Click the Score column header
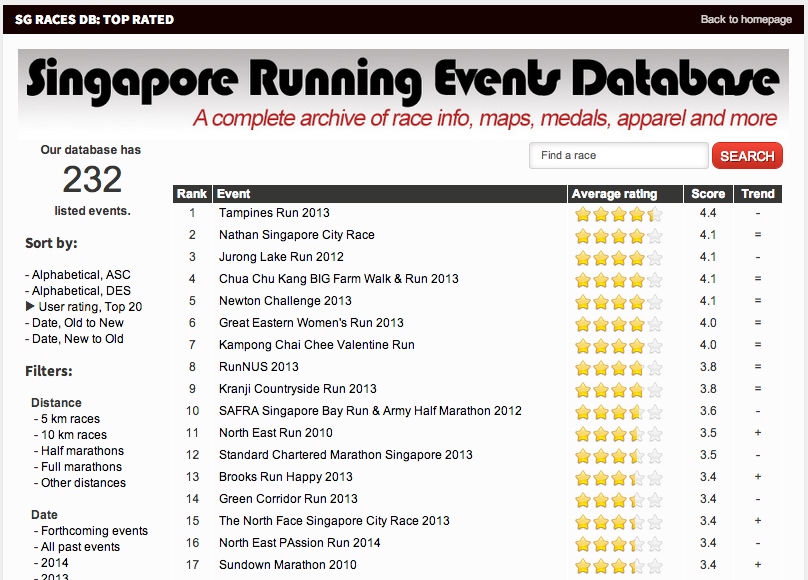Viewport: 808px width, 580px height. pos(708,194)
